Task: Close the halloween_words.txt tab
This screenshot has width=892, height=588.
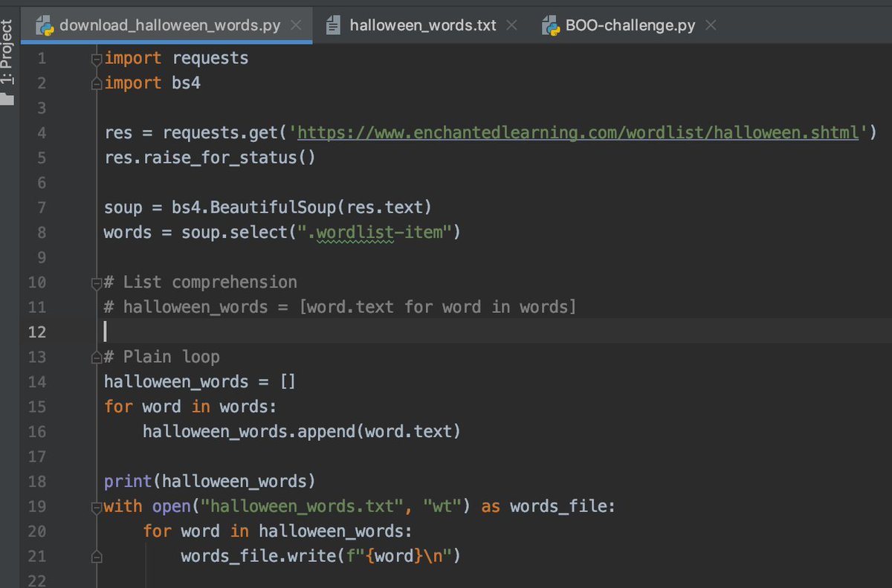Action: [x=511, y=25]
